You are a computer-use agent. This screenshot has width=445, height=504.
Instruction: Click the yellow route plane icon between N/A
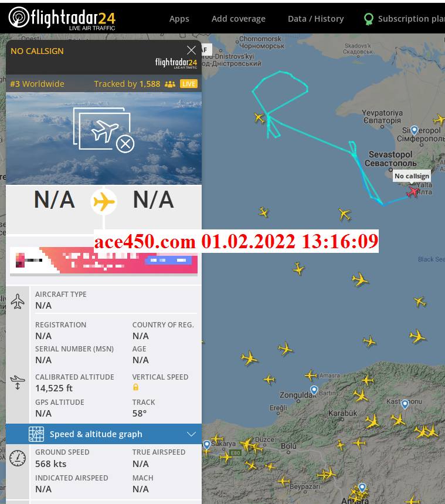click(x=103, y=202)
